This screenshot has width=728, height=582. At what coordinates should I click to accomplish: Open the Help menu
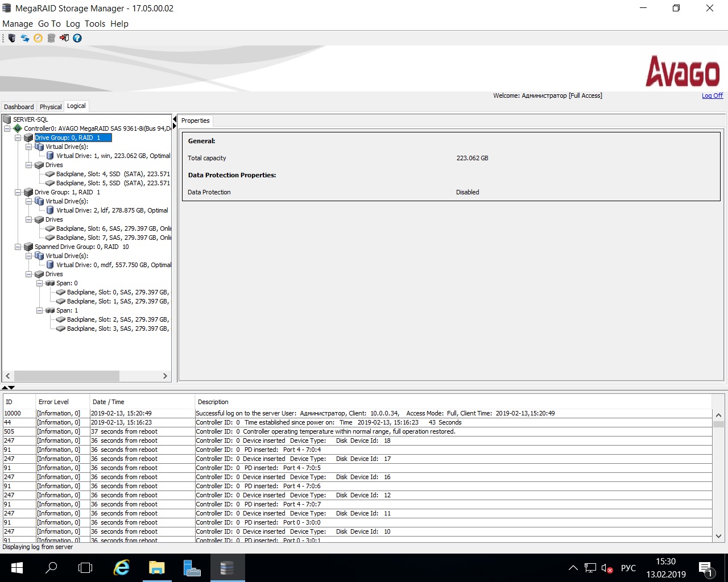pyautogui.click(x=119, y=24)
